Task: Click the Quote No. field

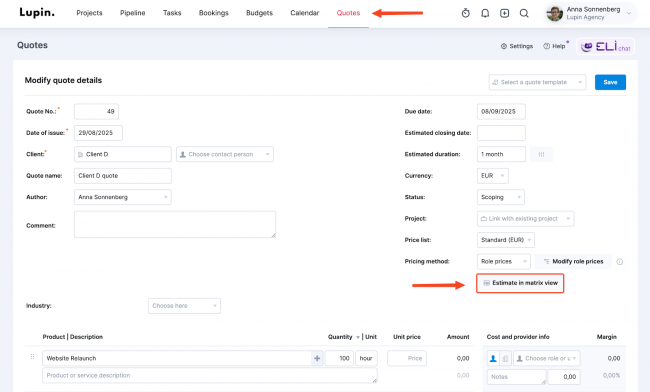Action: pyautogui.click(x=97, y=111)
